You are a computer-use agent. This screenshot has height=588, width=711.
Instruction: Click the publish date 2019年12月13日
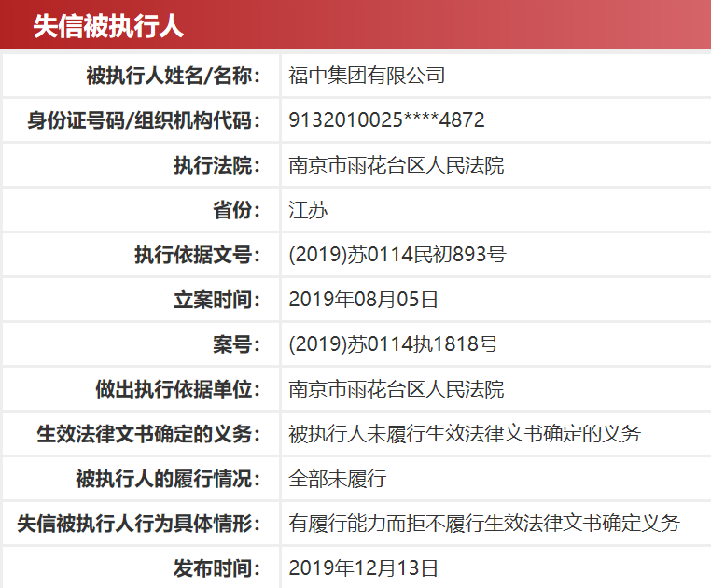[363, 568]
